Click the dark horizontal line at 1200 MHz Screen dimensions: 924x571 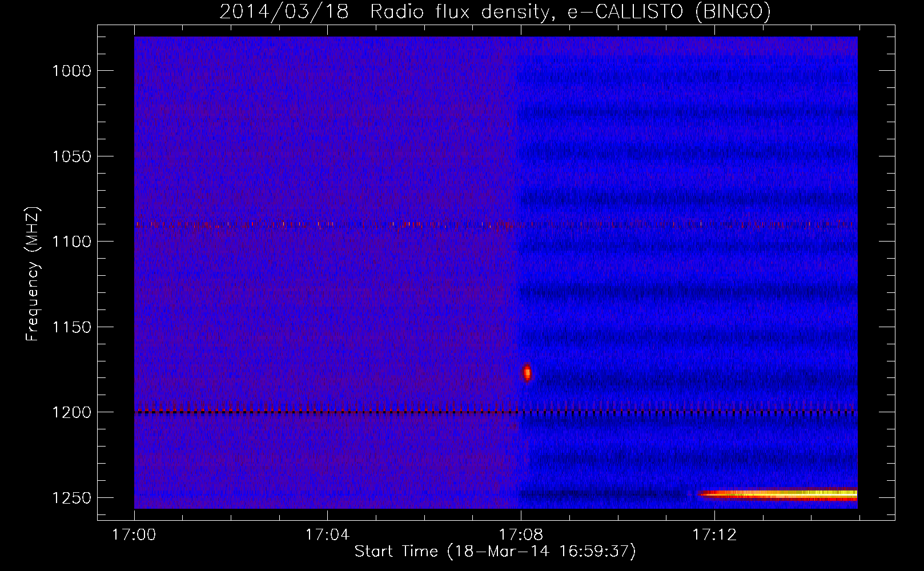click(x=496, y=412)
